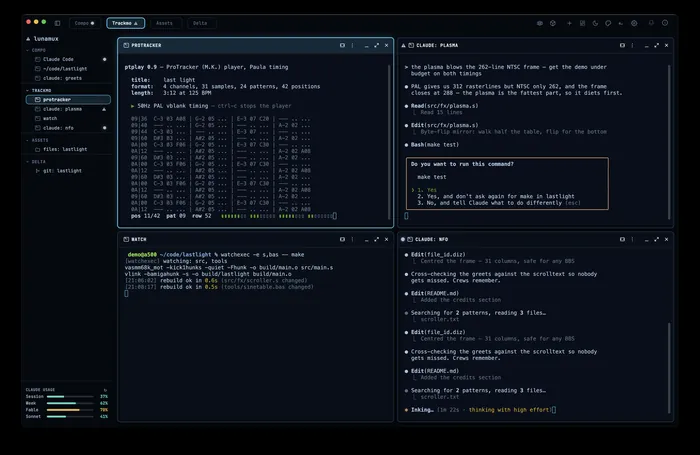Click the Week usage bar
700x455 pixels.
pyautogui.click(x=70, y=403)
